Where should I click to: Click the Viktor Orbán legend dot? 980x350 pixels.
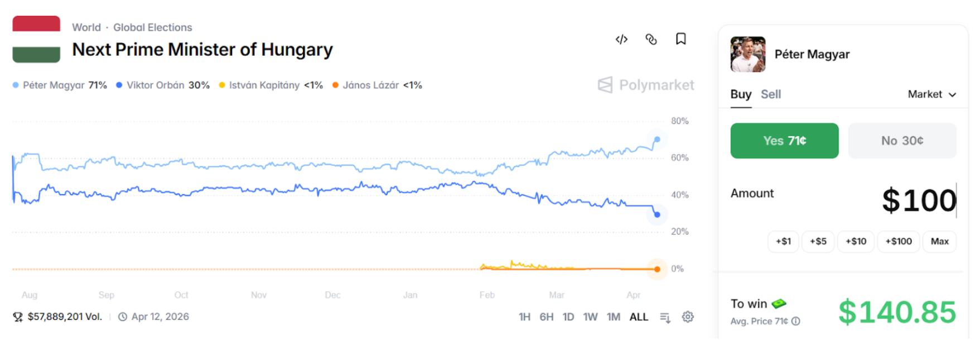(x=119, y=85)
